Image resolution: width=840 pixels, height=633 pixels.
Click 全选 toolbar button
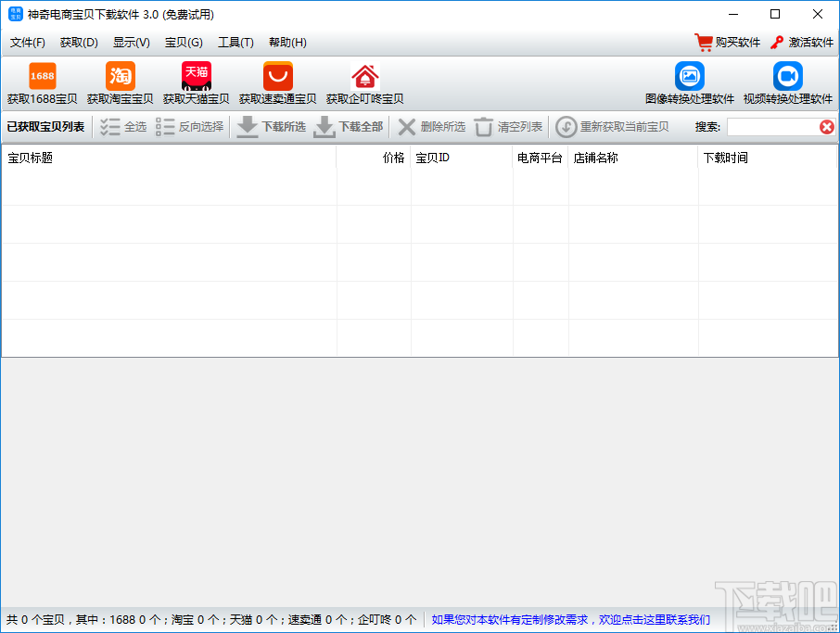pos(123,127)
